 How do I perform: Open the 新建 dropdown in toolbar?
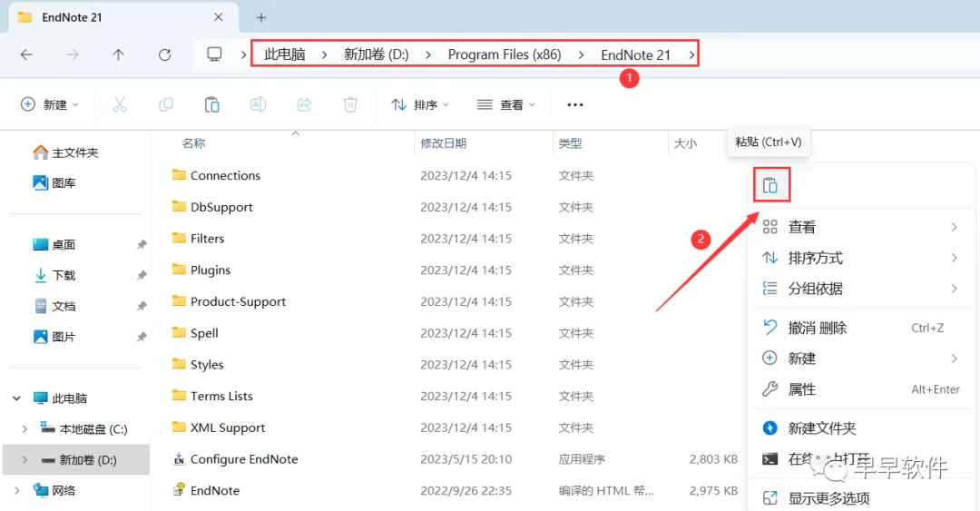tap(49, 104)
